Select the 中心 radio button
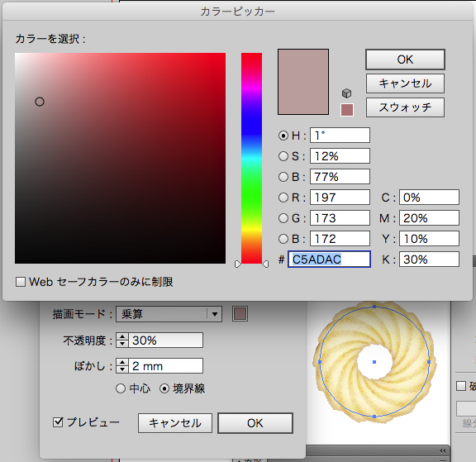Viewport: 476px width, 462px height. (x=121, y=388)
